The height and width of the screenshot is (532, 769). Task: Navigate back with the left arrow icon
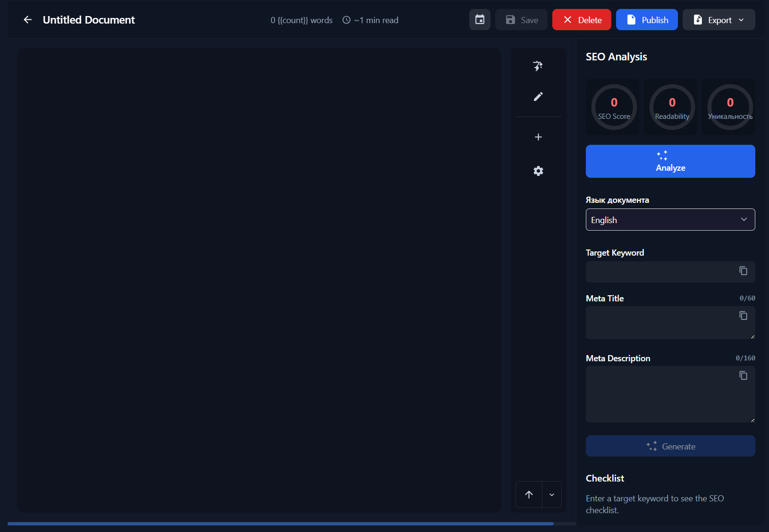pyautogui.click(x=28, y=19)
